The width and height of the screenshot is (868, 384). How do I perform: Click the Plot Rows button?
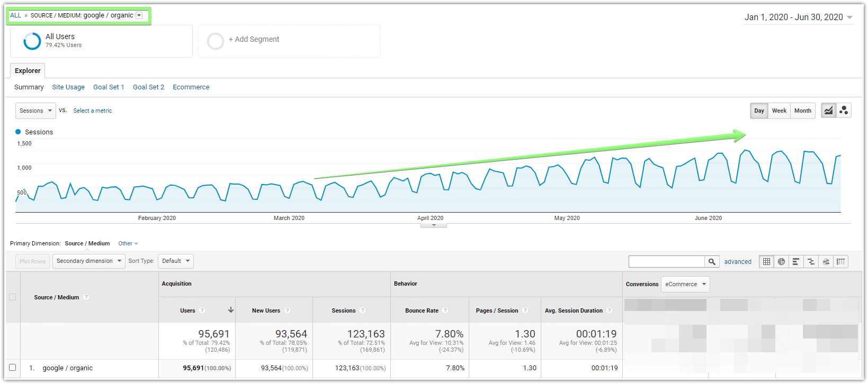click(x=32, y=261)
